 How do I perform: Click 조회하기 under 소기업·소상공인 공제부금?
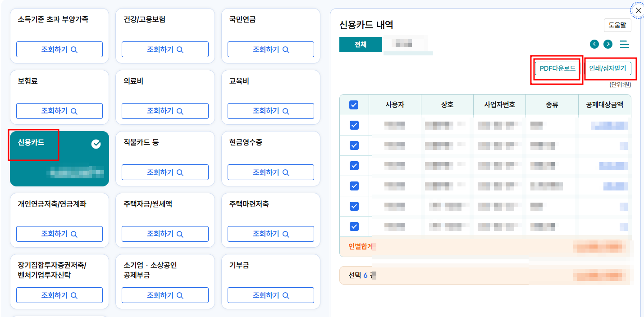click(x=165, y=295)
